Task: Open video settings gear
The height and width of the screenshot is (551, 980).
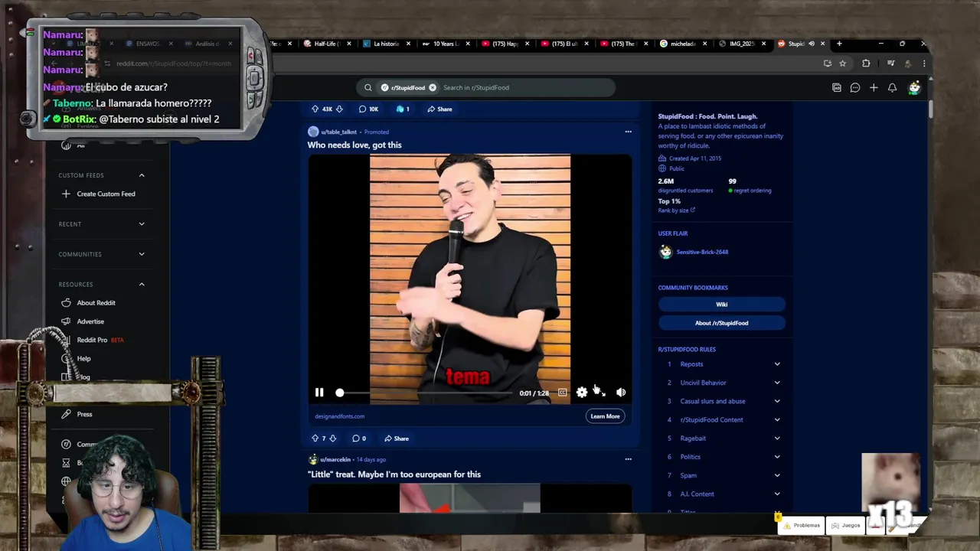Action: [582, 393]
